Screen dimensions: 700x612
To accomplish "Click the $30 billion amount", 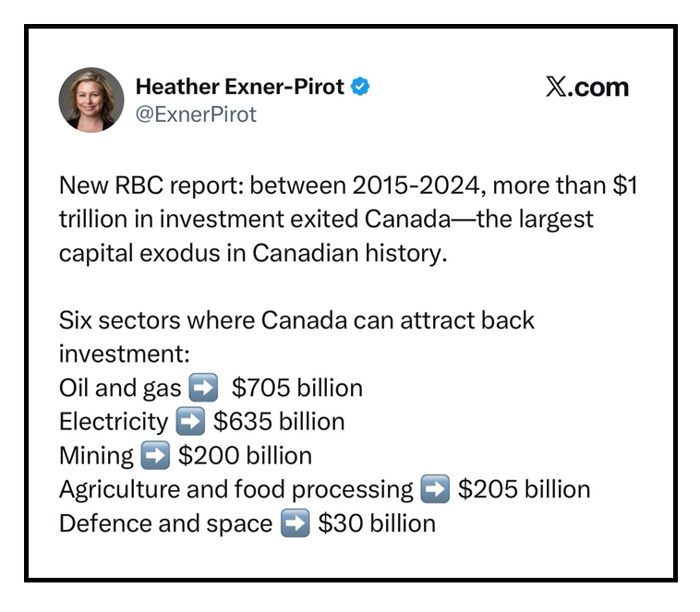I will [377, 523].
